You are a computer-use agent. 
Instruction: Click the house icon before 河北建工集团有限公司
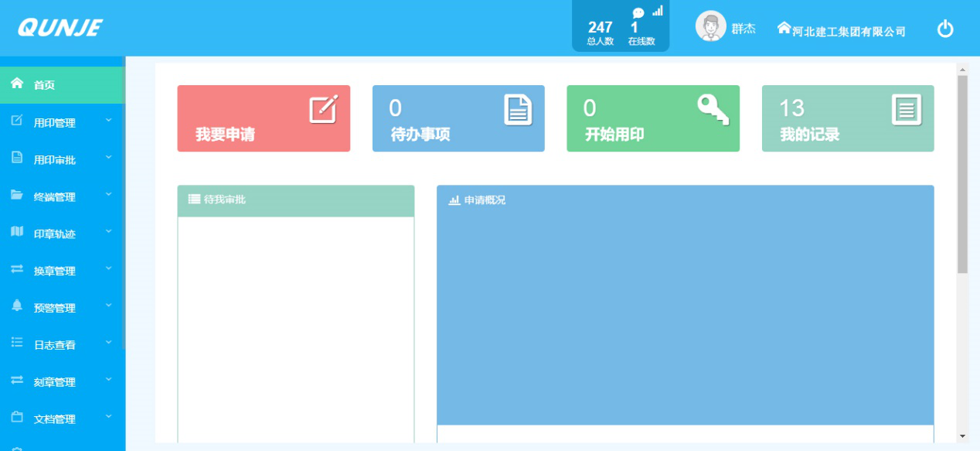pos(784,28)
